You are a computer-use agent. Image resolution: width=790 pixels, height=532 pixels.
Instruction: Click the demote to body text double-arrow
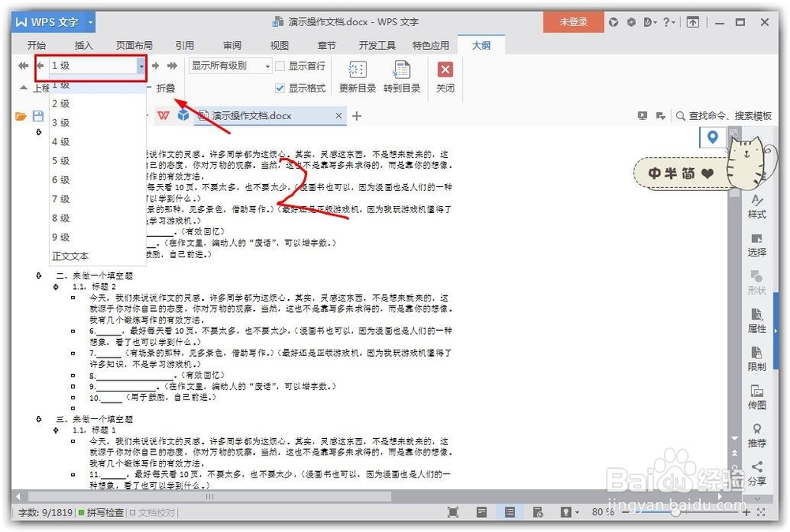point(172,66)
